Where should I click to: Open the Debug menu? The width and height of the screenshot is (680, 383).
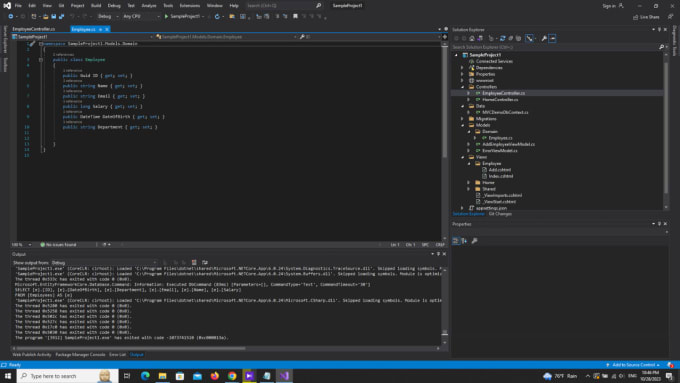tap(114, 6)
